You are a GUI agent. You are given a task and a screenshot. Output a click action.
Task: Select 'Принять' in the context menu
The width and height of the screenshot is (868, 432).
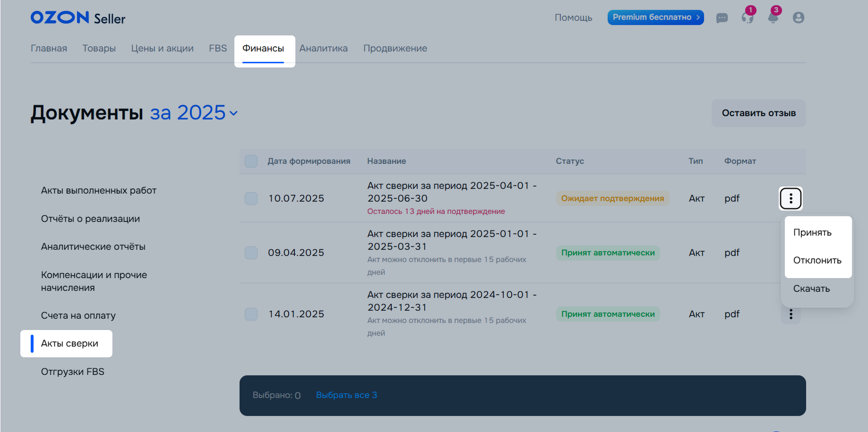(812, 232)
